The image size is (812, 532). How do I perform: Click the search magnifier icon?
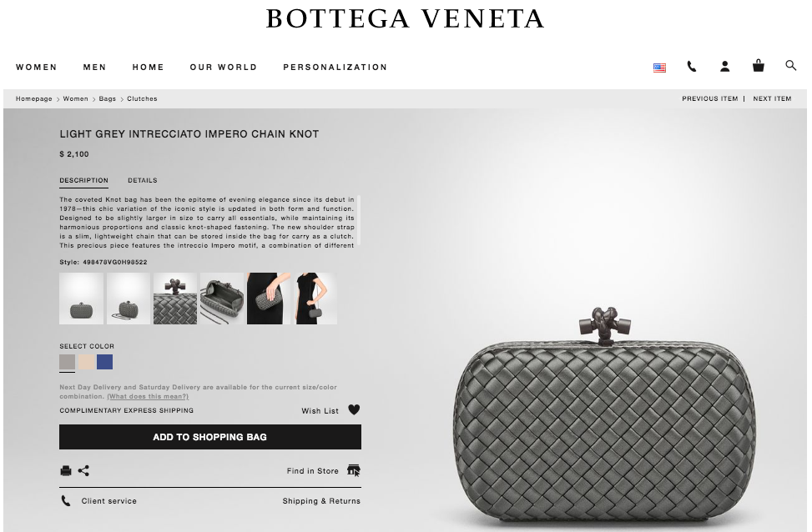(x=791, y=65)
